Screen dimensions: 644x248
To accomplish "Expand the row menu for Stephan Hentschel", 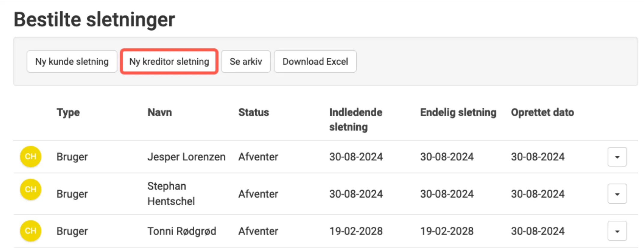I will (617, 194).
